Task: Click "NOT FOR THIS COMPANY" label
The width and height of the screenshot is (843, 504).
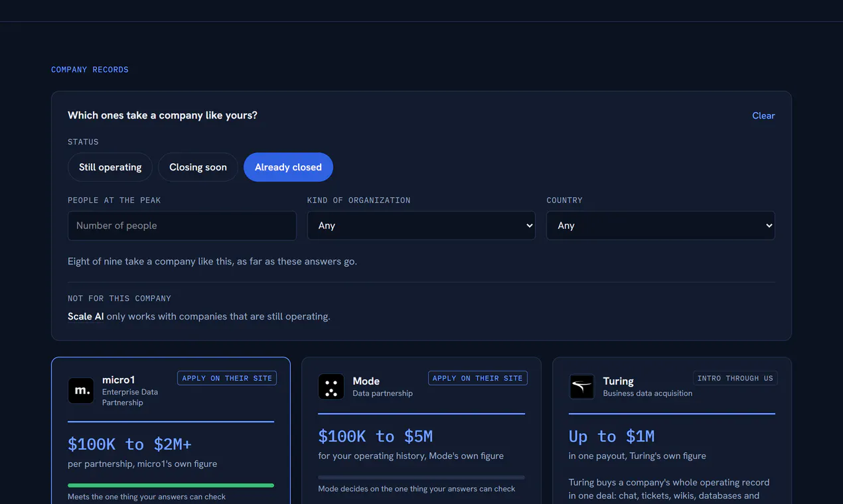Action: pos(119,298)
